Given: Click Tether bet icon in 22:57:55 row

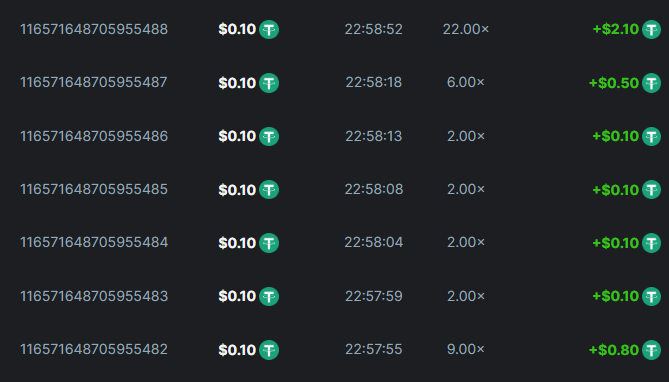Looking at the screenshot, I should pos(269,350).
